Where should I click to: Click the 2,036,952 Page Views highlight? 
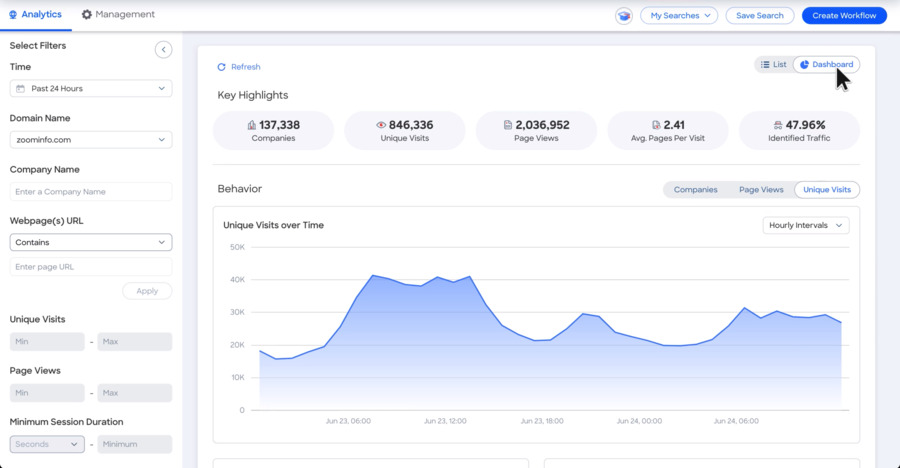[536, 130]
